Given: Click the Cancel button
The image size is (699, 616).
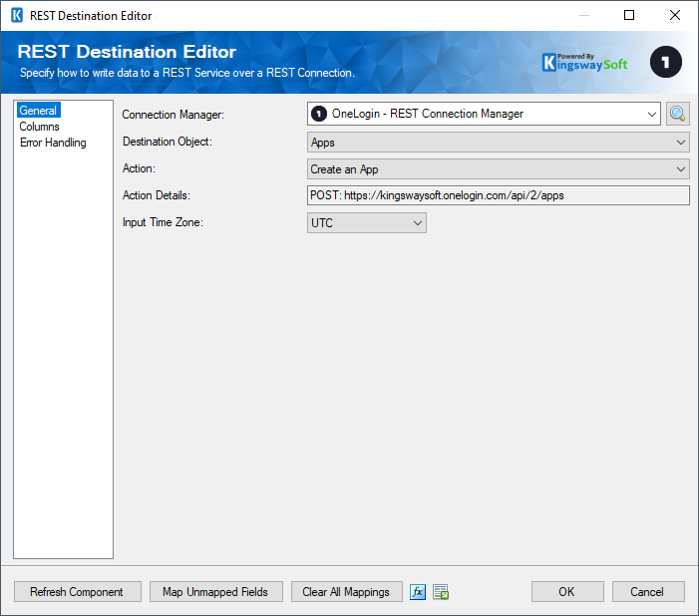Looking at the screenshot, I should (x=648, y=592).
